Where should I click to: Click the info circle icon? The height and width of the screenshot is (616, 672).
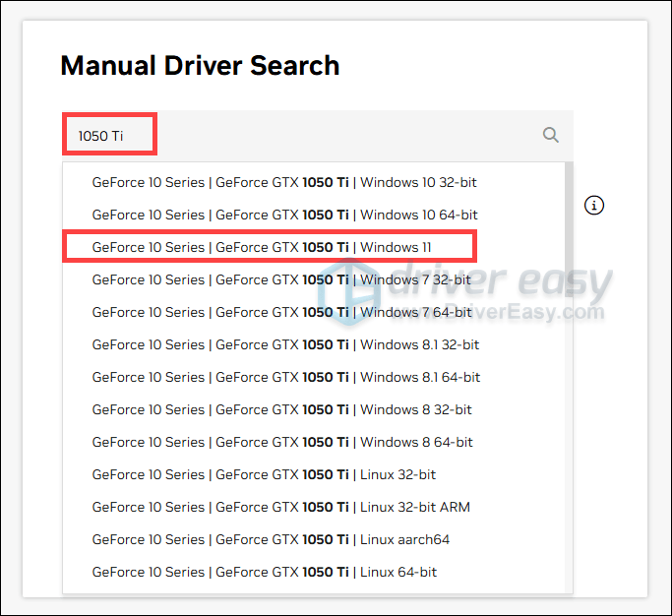594,206
